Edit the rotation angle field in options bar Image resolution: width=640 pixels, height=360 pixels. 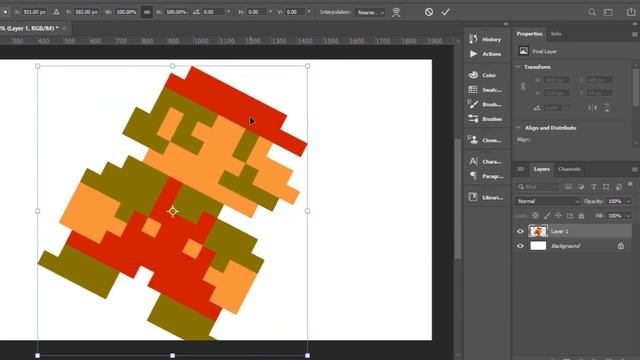coord(213,12)
